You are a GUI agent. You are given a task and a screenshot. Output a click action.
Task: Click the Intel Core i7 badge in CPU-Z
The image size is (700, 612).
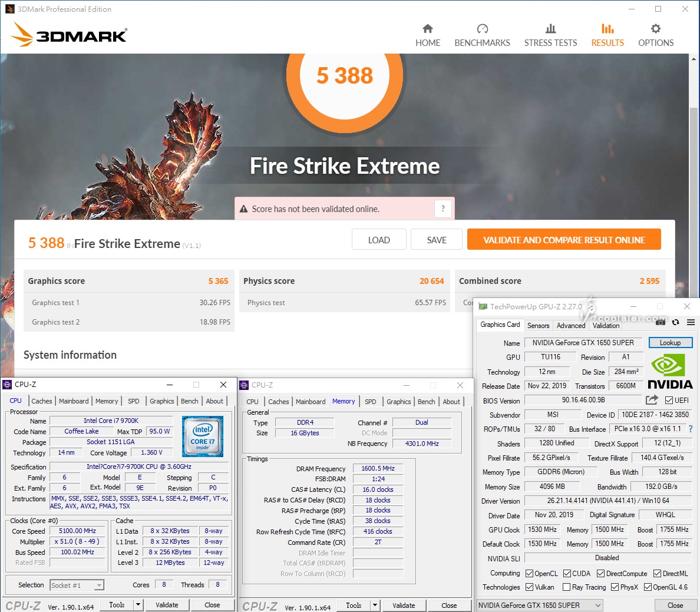point(202,436)
